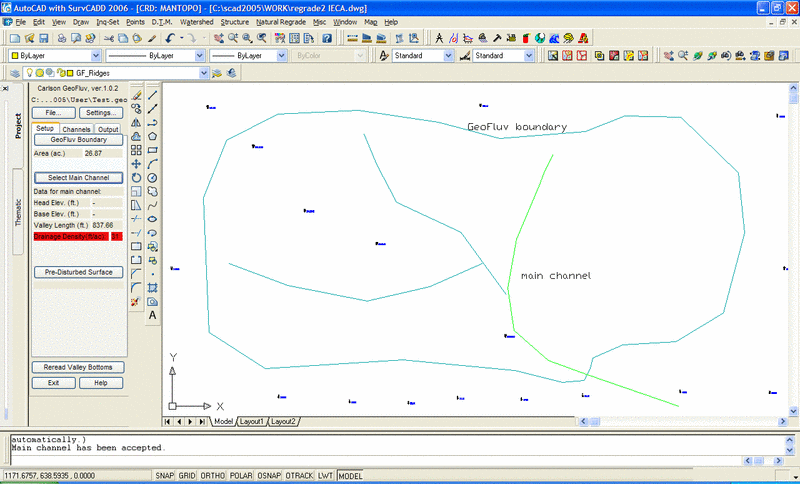Select the Explode tool
The width and height of the screenshot is (800, 484).
click(x=136, y=301)
